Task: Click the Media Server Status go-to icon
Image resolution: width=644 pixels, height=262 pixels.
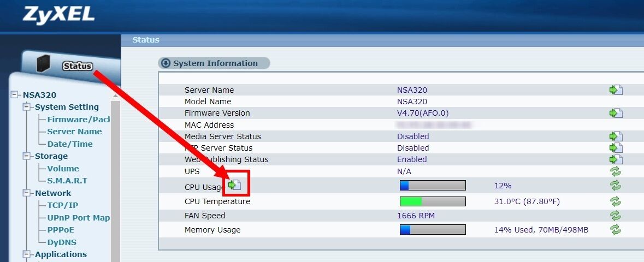Action: [x=616, y=136]
